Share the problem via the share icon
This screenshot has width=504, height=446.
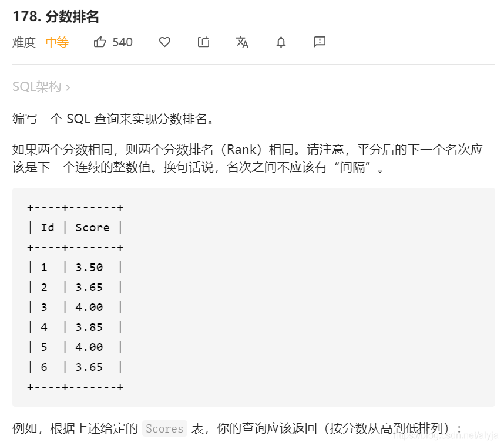tap(203, 42)
